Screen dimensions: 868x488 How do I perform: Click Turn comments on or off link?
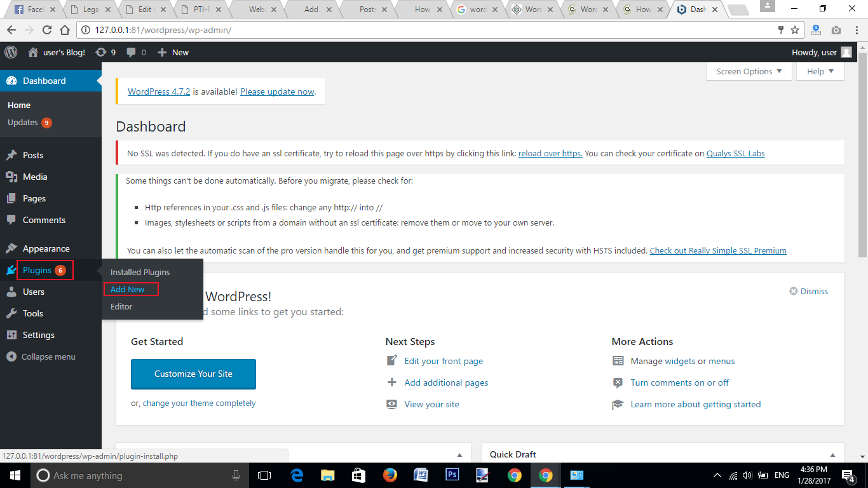(x=679, y=383)
